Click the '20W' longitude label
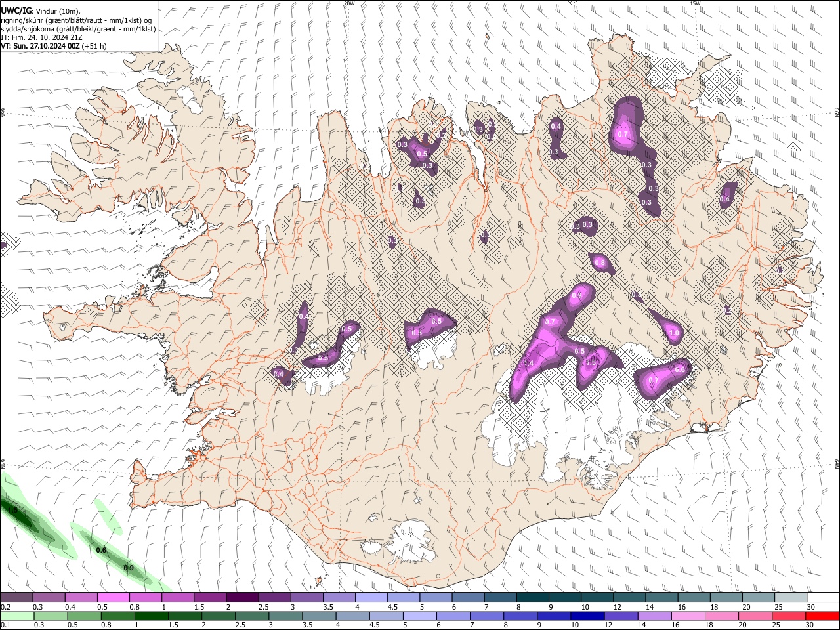Viewport: 840px width, 630px height. tap(349, 3)
